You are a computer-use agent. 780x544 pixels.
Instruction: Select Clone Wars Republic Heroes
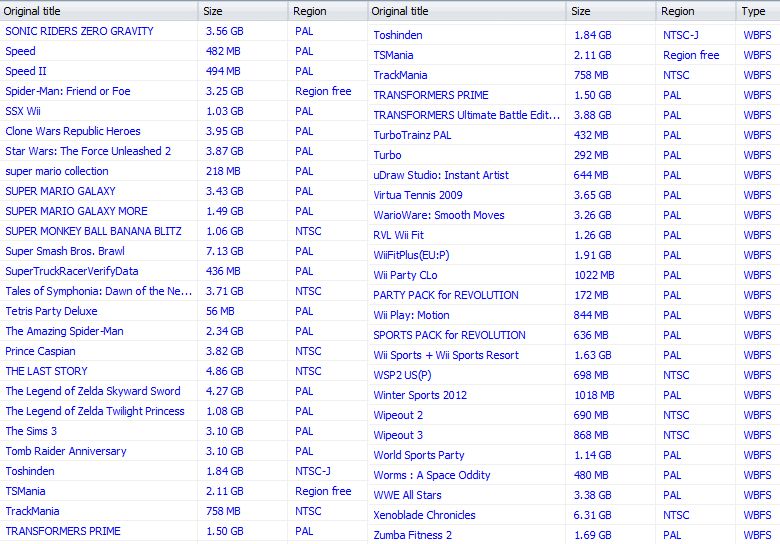click(x=73, y=131)
